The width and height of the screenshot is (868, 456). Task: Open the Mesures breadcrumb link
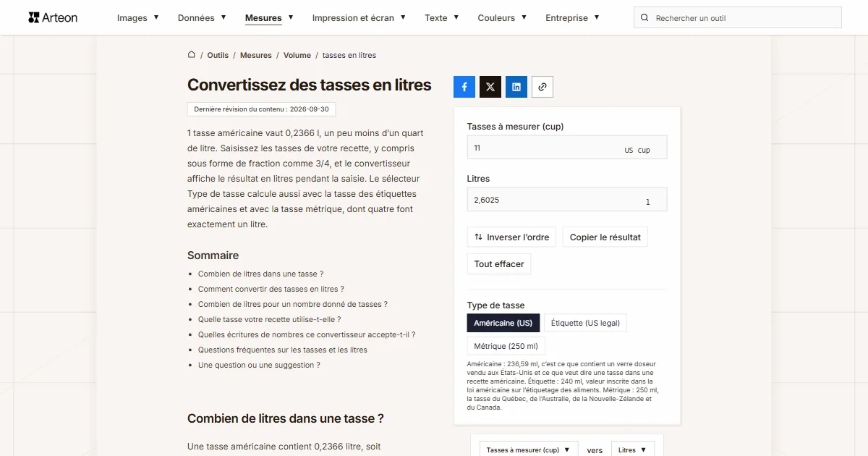(256, 55)
